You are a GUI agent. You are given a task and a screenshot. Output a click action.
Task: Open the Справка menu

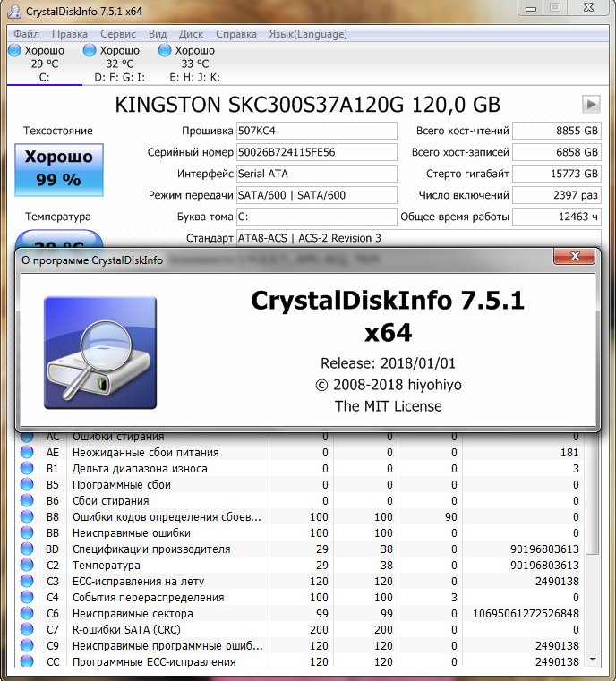[235, 34]
